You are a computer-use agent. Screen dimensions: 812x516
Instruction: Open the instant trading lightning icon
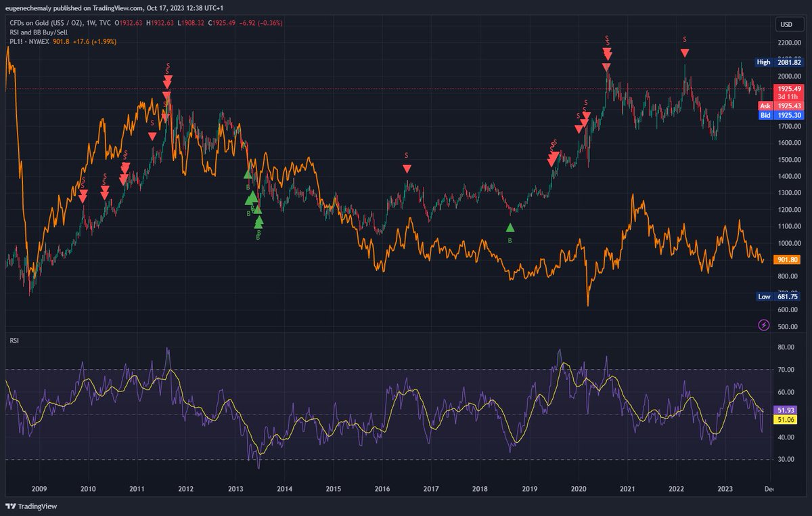point(764,326)
